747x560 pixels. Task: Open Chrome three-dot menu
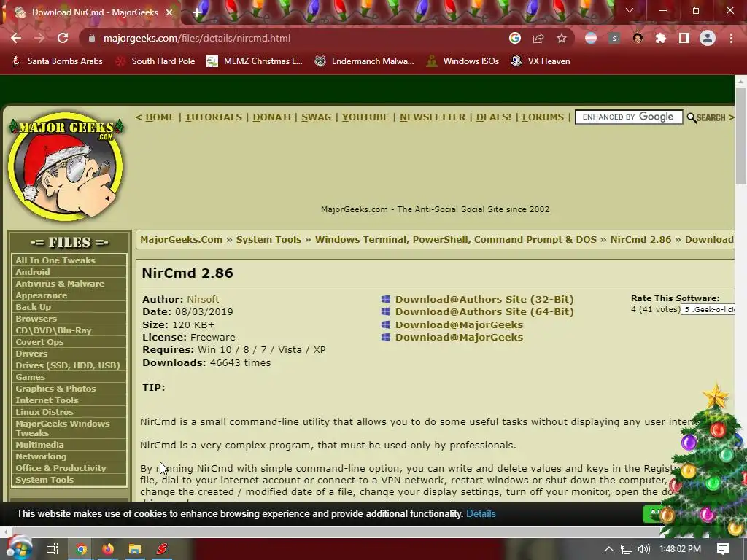click(x=731, y=38)
